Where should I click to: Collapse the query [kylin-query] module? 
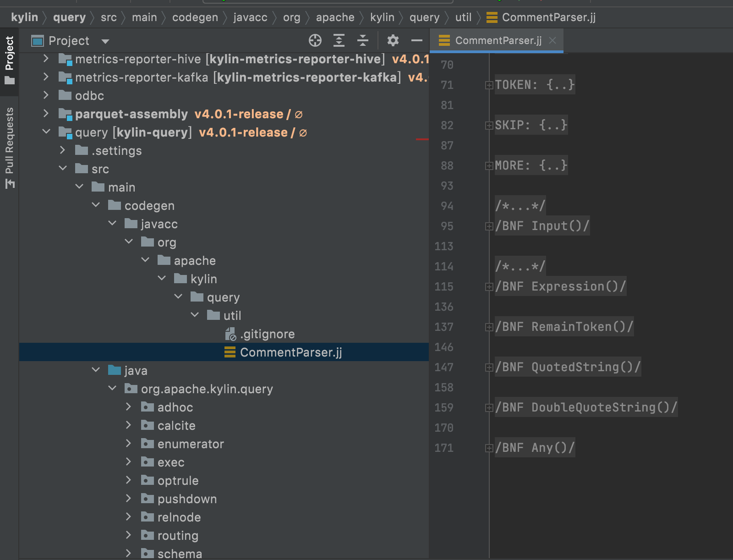point(46,132)
